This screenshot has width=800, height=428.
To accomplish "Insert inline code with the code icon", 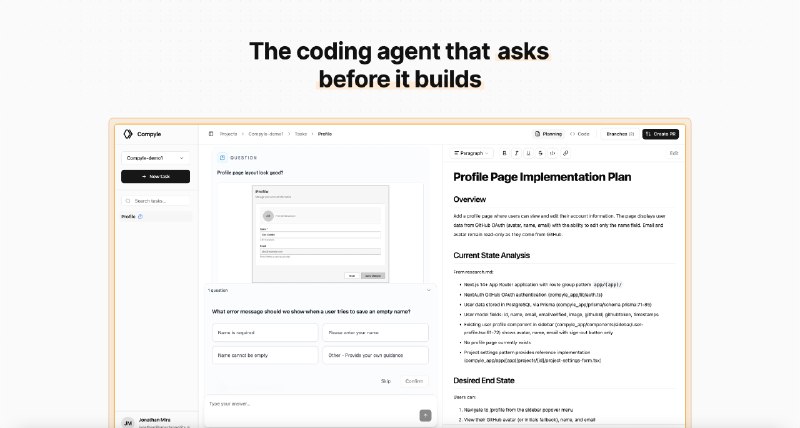I will coord(553,153).
